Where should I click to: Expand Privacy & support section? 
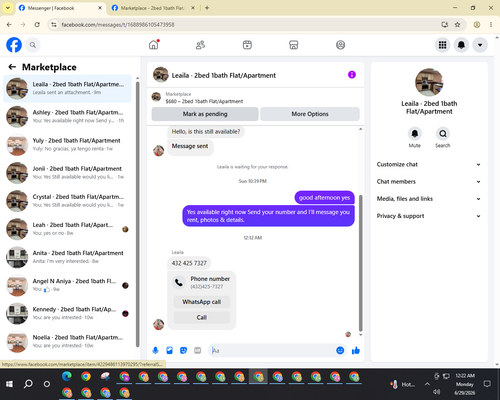(x=429, y=216)
